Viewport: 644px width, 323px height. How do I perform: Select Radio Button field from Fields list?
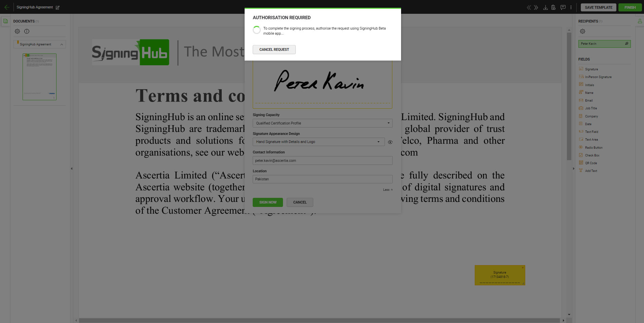[x=594, y=147]
